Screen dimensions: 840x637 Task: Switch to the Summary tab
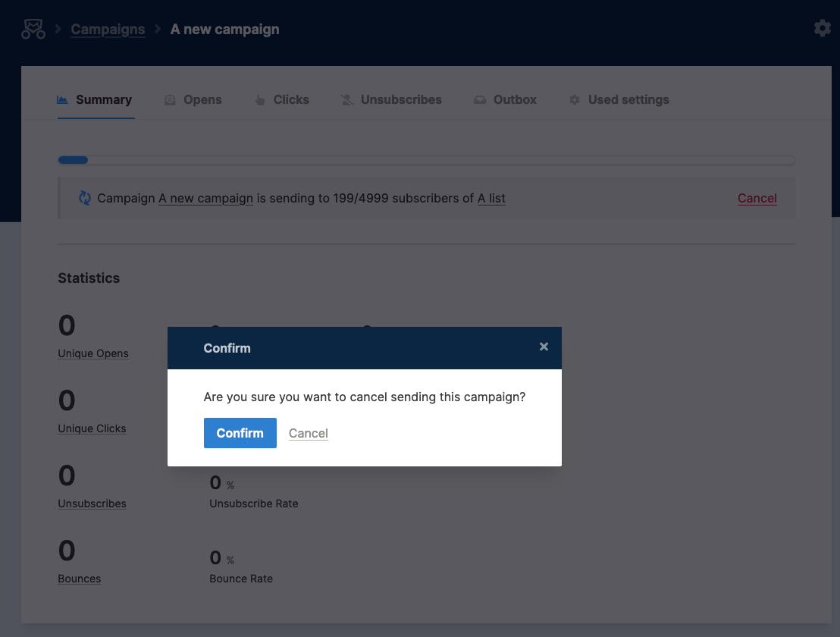pos(96,99)
